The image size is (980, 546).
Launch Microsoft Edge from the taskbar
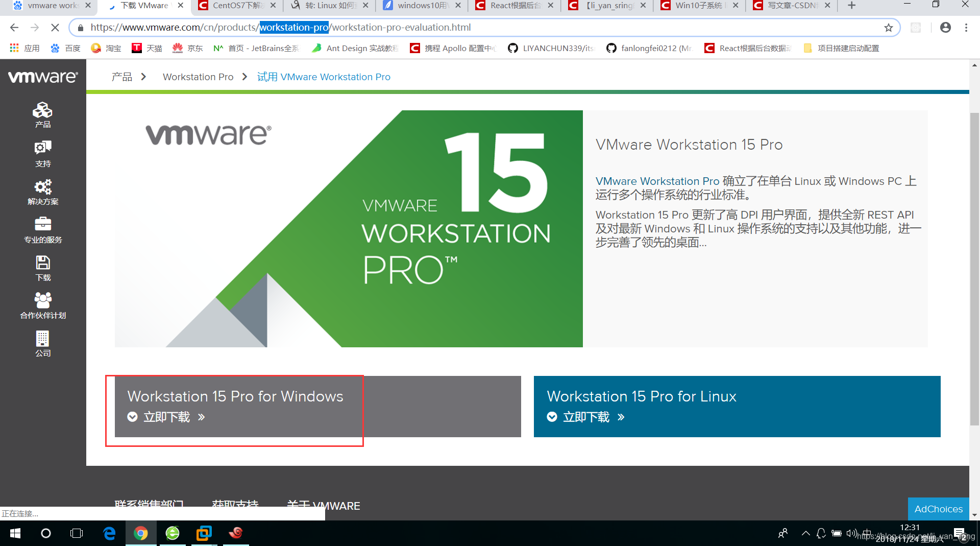(x=109, y=533)
